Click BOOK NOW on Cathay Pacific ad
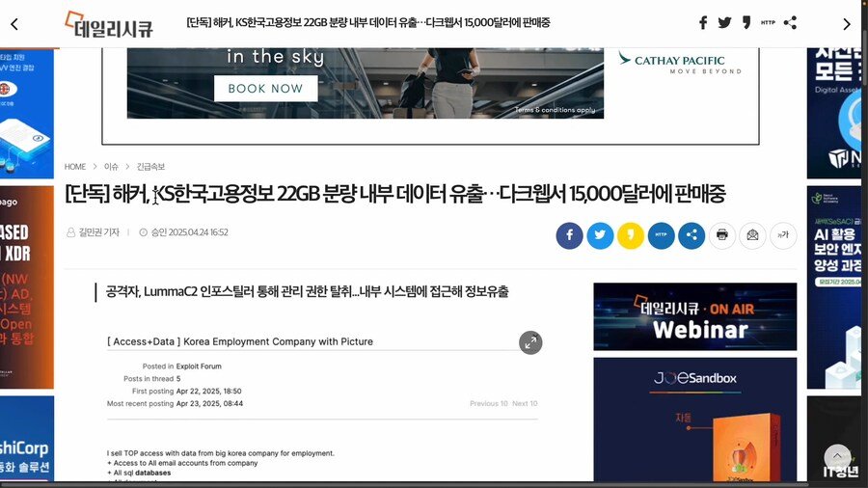Screen dimensions: 868x488 pos(266,89)
